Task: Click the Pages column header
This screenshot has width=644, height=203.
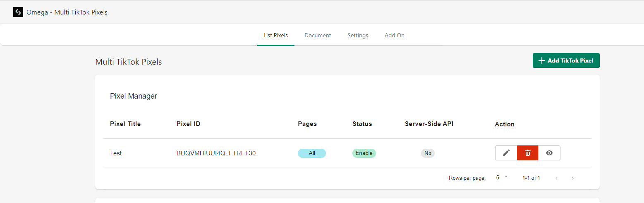Action: coord(307,124)
